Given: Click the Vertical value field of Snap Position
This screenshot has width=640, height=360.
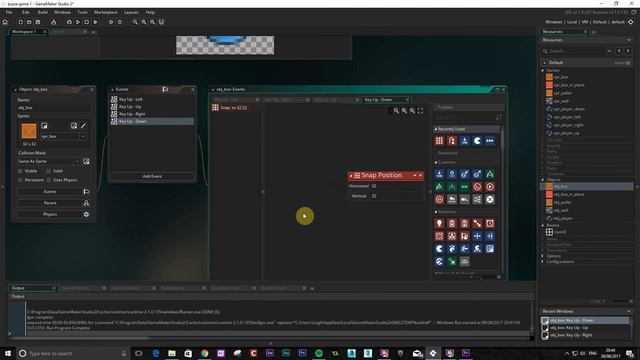Looking at the screenshot, I should [397, 196].
